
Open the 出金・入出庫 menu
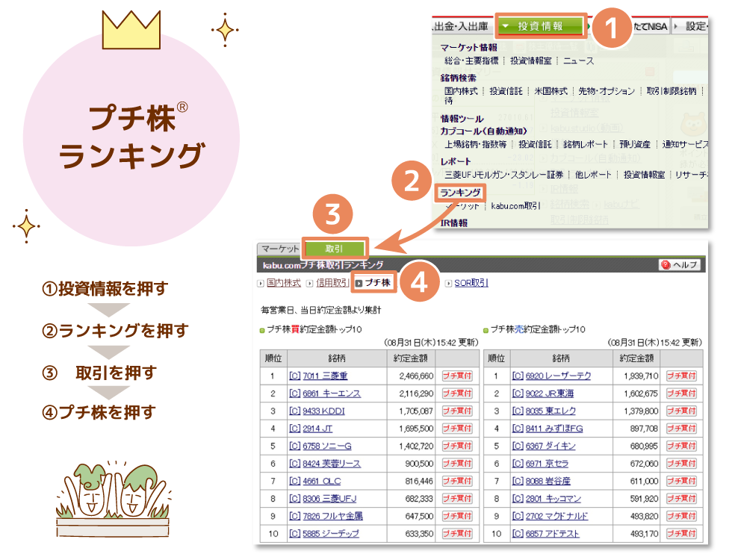point(462,27)
